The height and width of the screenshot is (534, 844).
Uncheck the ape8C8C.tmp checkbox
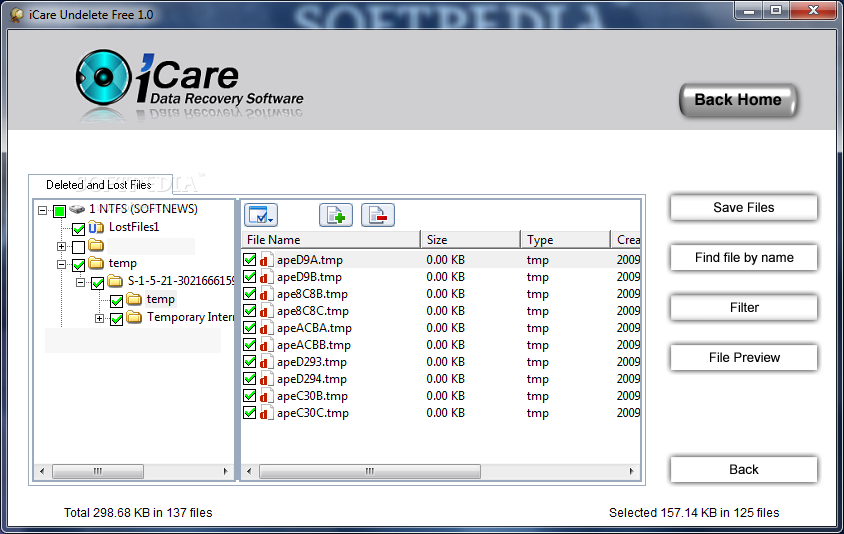(x=249, y=311)
